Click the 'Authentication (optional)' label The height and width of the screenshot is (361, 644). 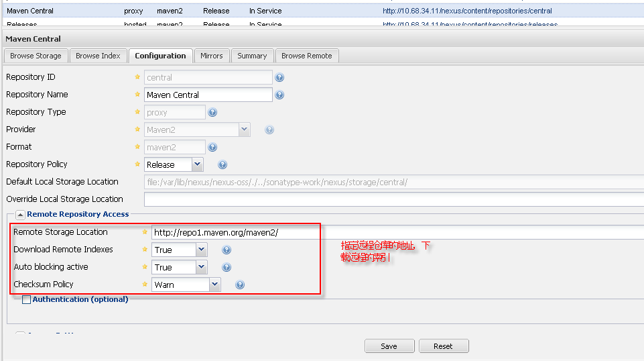tap(80, 299)
